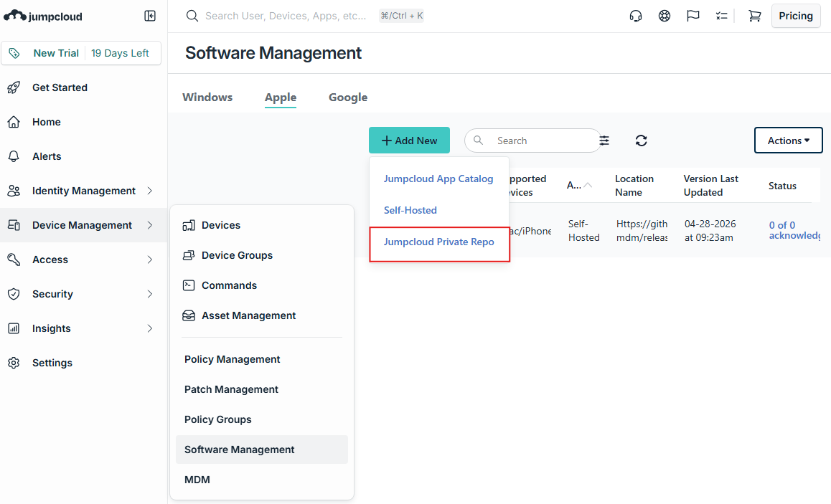Open the 0 of 0 acknowledged link

tap(794, 230)
